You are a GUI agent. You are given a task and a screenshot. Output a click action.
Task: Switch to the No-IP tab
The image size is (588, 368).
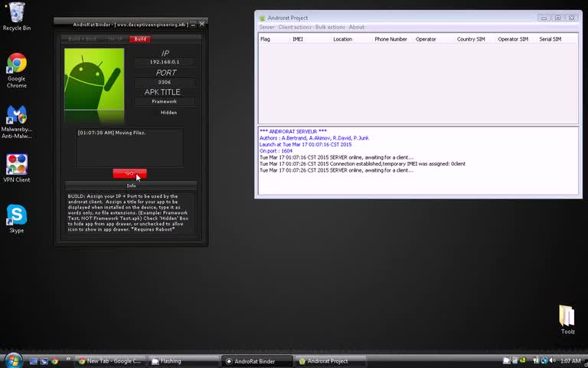(115, 38)
